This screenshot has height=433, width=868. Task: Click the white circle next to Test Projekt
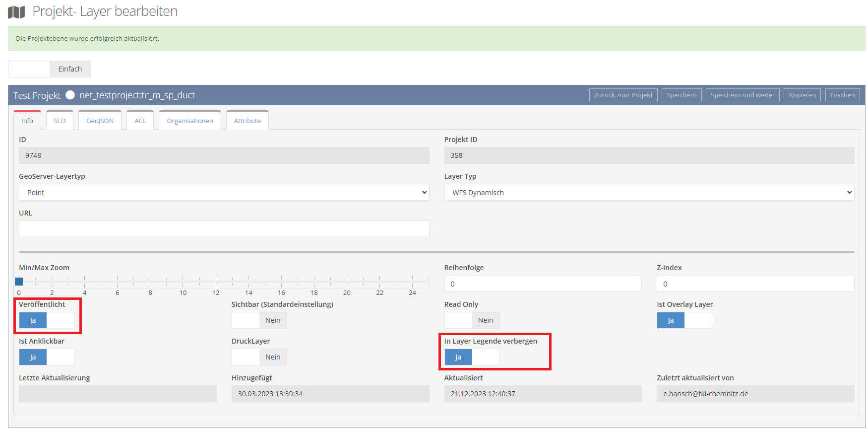click(x=70, y=95)
